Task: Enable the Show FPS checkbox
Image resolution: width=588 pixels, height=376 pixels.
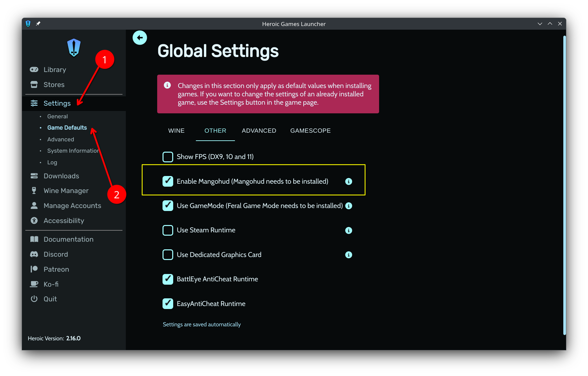Action: click(x=168, y=157)
